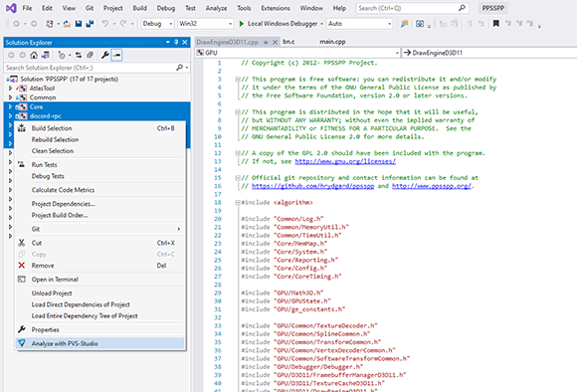Follow the ppsspp.org link
Screen dimensions: 577x392
point(432,186)
